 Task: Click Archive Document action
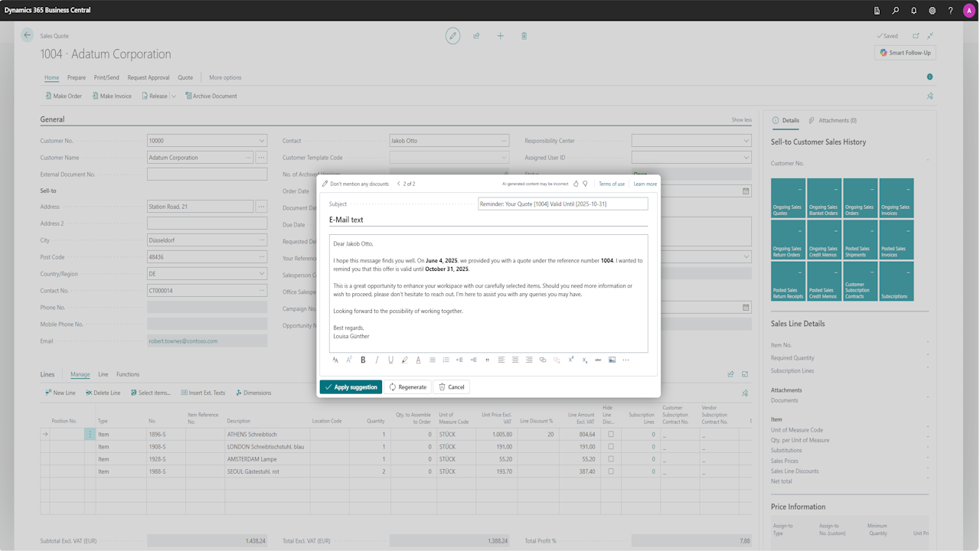click(x=211, y=96)
